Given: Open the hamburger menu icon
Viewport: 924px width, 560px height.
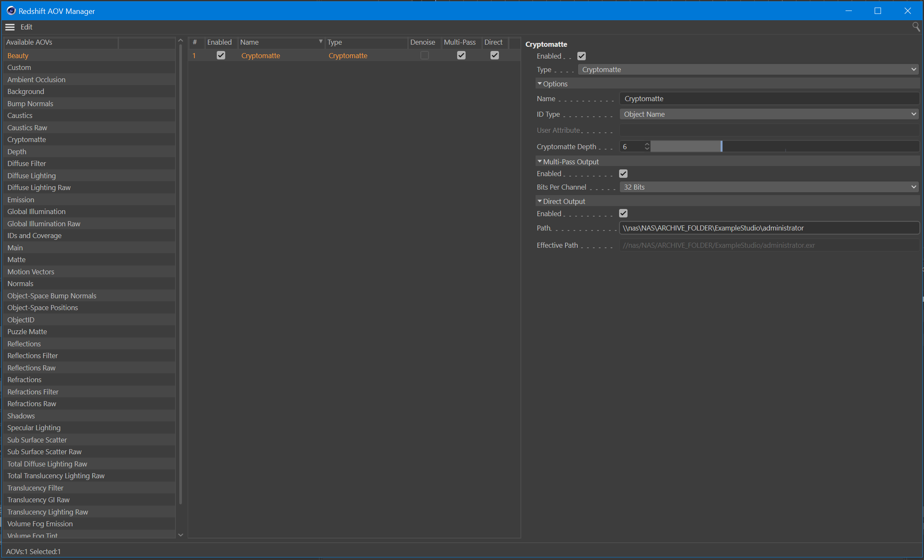Looking at the screenshot, I should tap(10, 27).
